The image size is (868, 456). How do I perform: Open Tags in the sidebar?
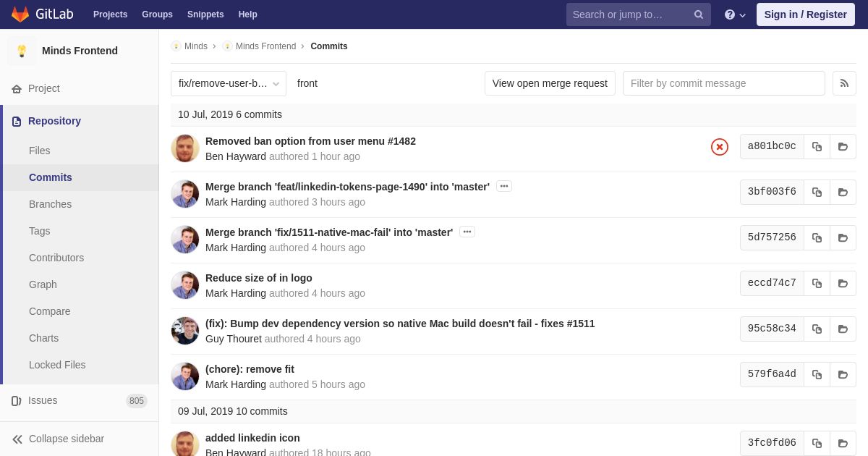80,231
